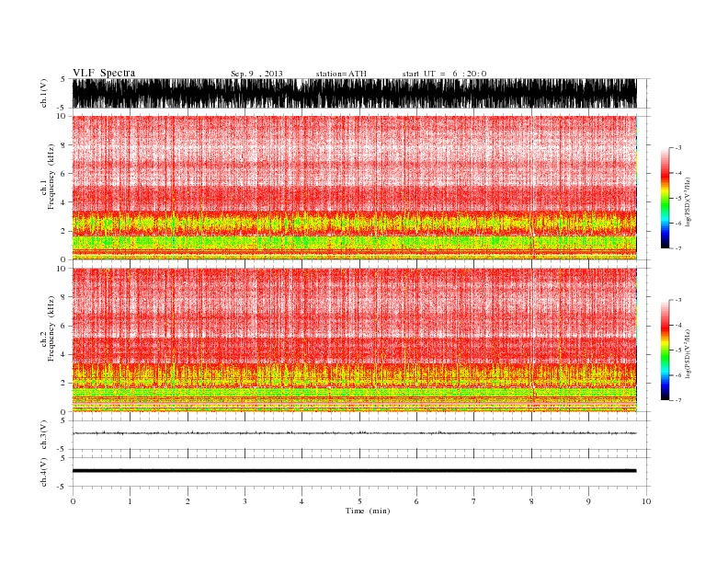Click the "-3" label on ch.1 colorbar
Screen dimensions: 728x563
pos(677,148)
